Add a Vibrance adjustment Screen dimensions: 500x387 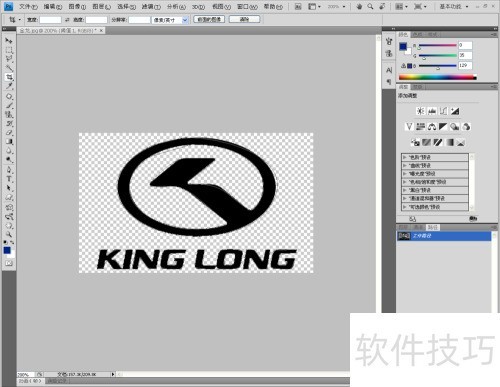pos(409,127)
